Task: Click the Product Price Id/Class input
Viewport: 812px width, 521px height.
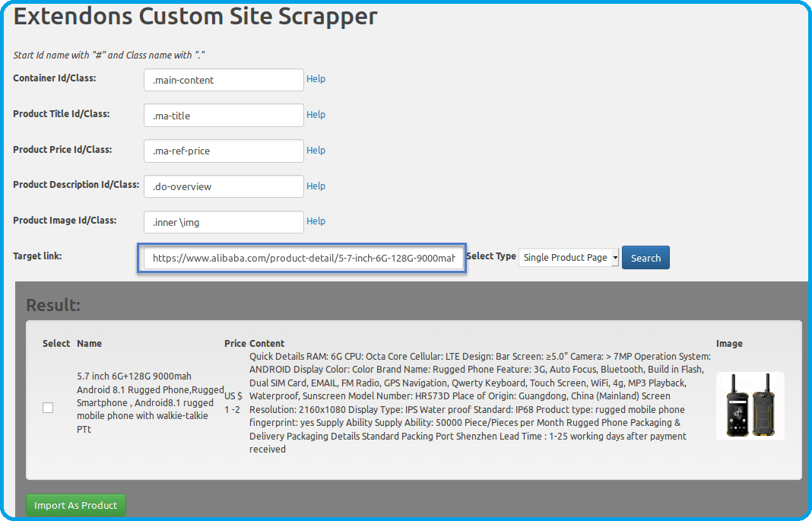Action: click(x=224, y=151)
